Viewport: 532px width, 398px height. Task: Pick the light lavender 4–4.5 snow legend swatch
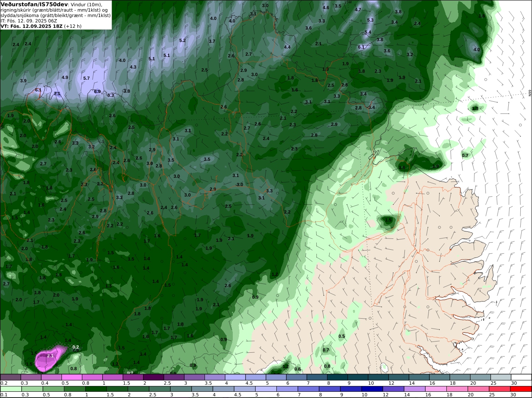(x=234, y=377)
